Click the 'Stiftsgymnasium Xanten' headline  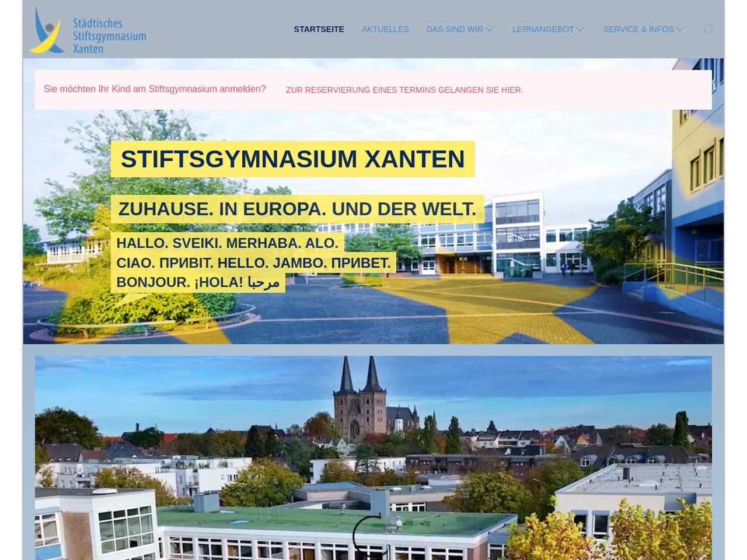pos(292,159)
